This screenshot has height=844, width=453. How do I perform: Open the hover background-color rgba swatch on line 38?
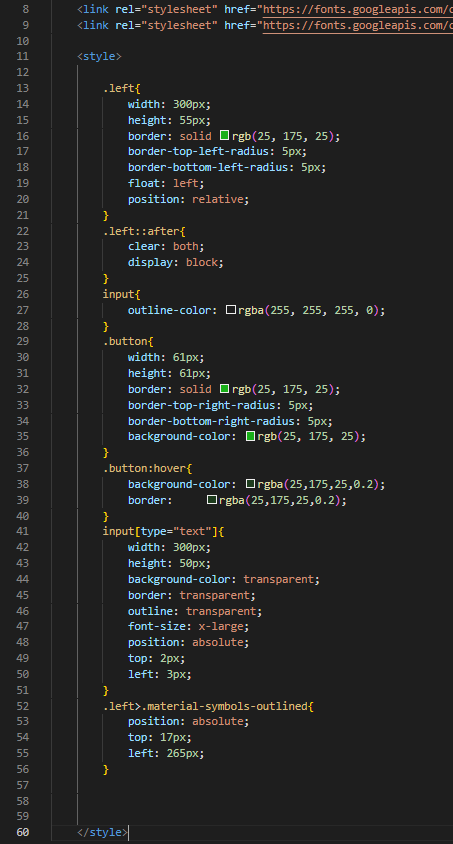click(x=250, y=484)
